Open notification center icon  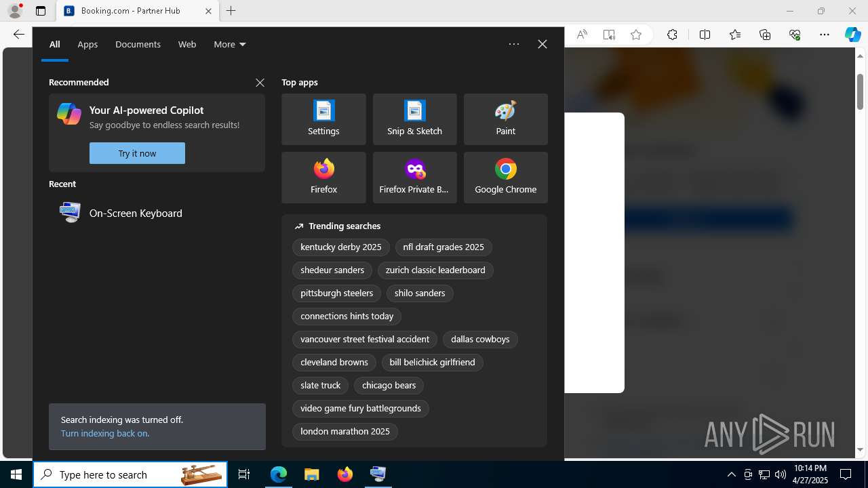tap(846, 474)
